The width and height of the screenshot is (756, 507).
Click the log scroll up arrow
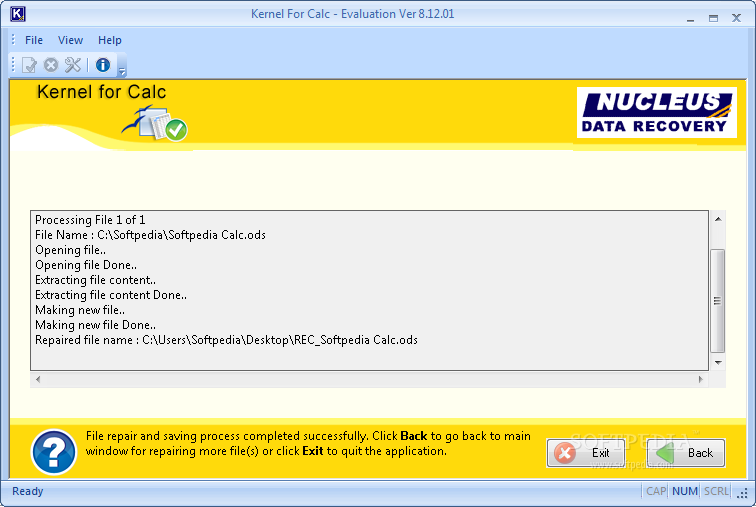718,219
